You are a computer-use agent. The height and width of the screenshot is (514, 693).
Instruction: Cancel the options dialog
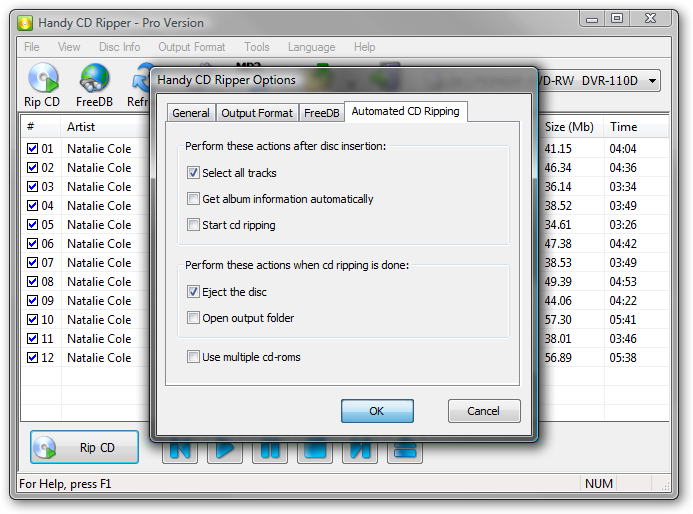484,411
